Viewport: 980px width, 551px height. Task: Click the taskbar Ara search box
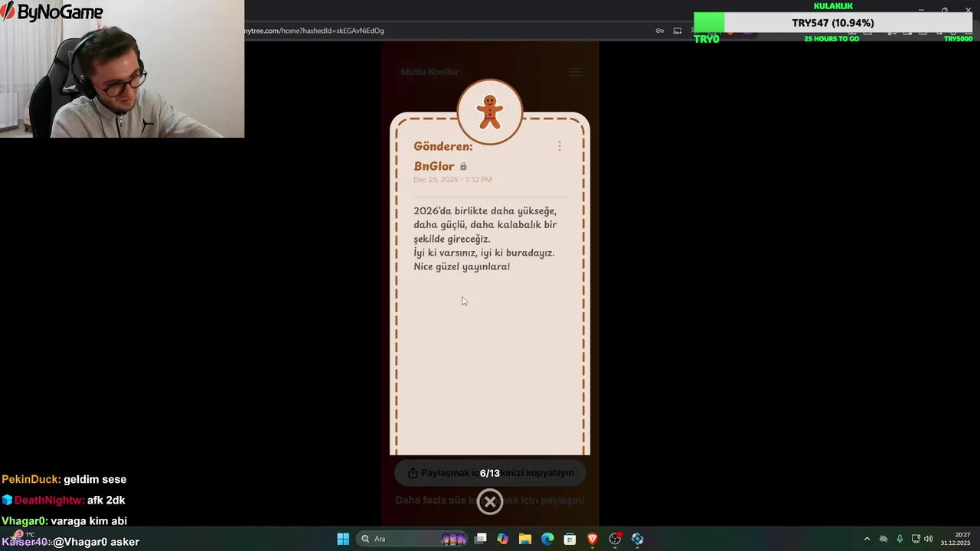(x=413, y=539)
